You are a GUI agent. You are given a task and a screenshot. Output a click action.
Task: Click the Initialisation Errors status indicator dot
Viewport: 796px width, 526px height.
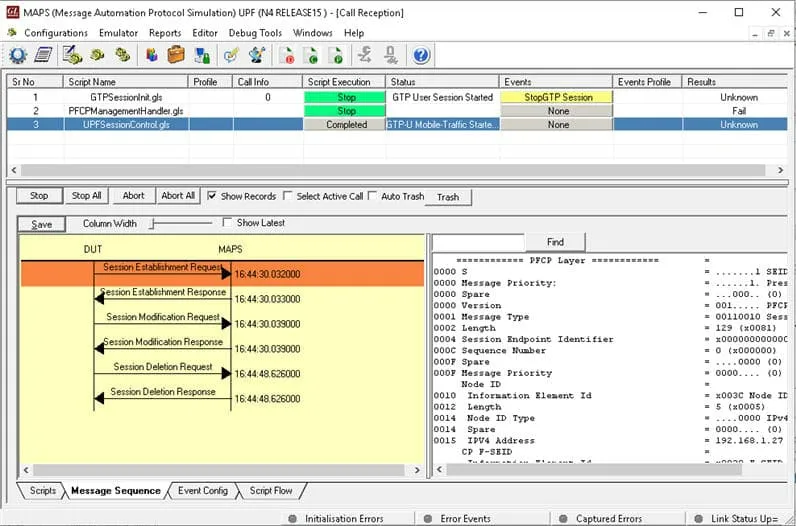(292, 518)
